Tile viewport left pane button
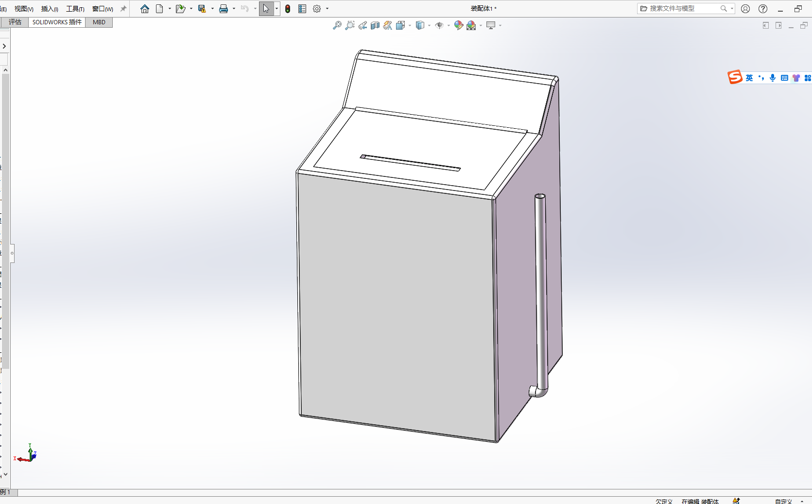This screenshot has height=504, width=812. point(766,25)
